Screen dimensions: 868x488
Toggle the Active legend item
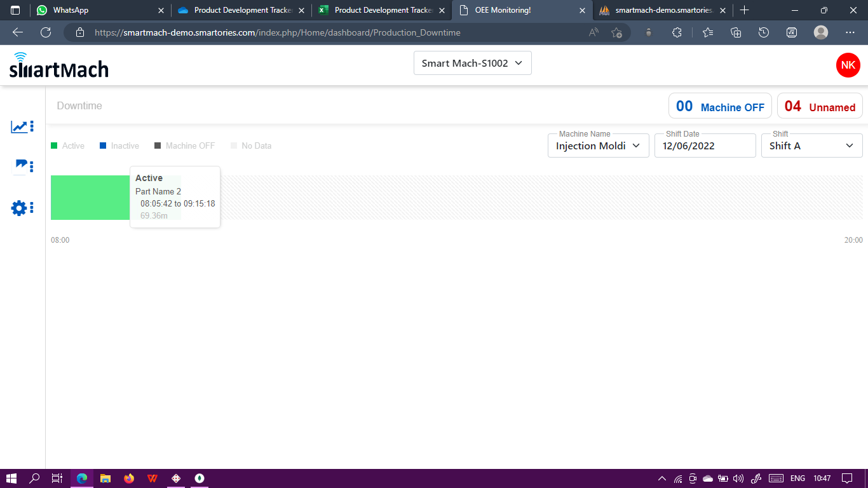pyautogui.click(x=68, y=146)
